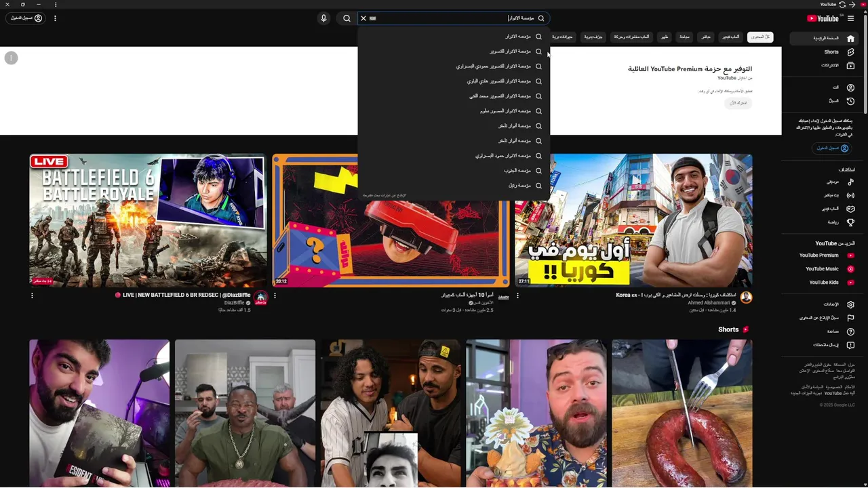
Task: Choose suggestion مؤسسة رتيل
Action: click(454, 186)
